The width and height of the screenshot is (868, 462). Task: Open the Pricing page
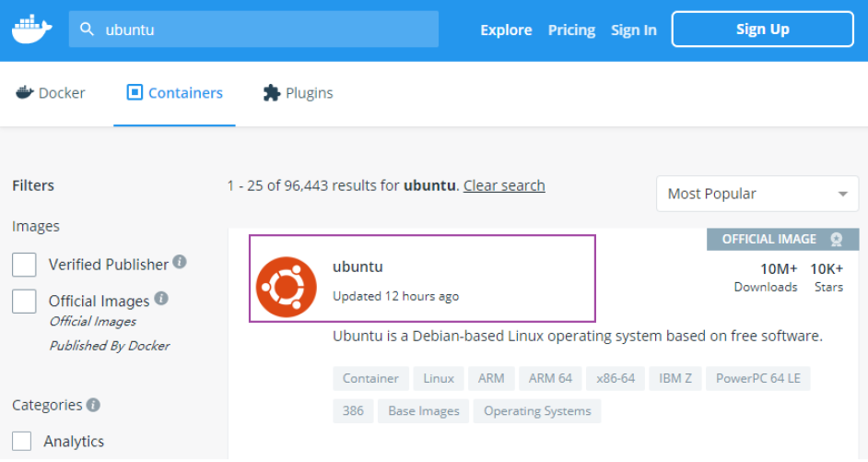(571, 30)
